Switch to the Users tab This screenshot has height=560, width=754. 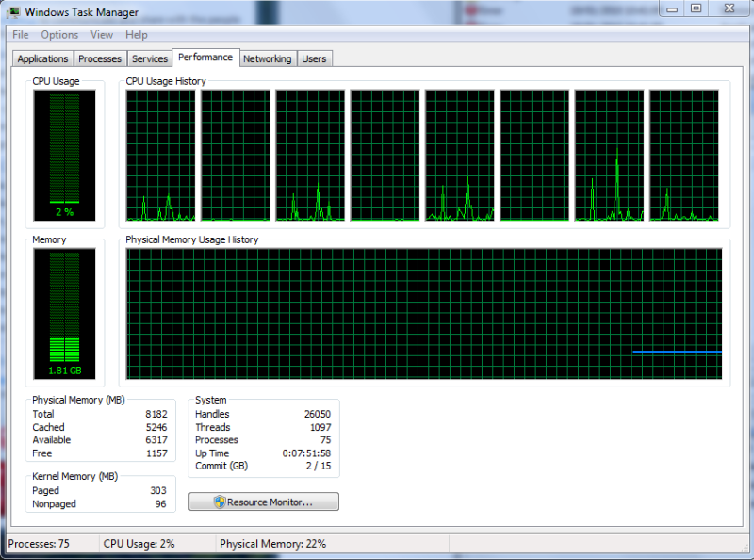coord(314,58)
